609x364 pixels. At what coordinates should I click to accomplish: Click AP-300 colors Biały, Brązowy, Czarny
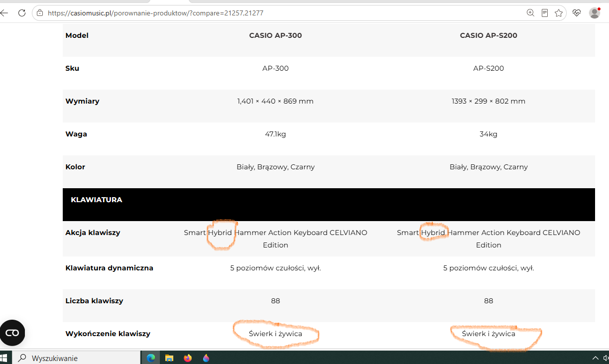(275, 167)
